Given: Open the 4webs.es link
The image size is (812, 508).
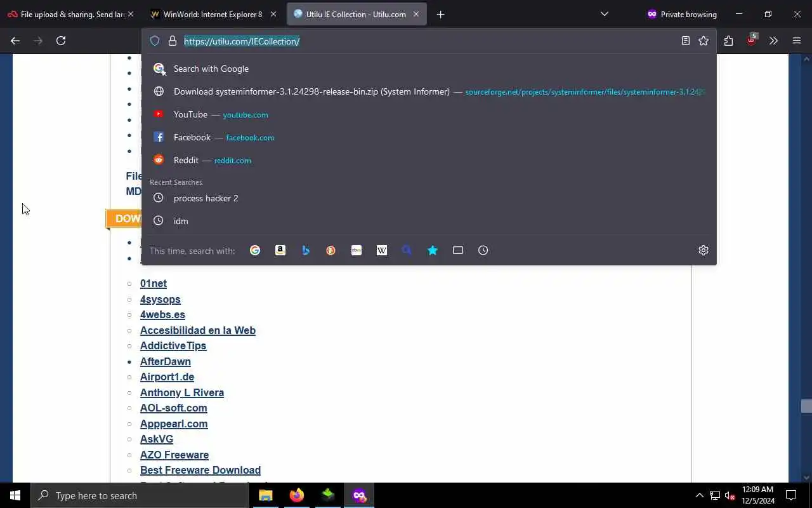Looking at the screenshot, I should point(162,314).
